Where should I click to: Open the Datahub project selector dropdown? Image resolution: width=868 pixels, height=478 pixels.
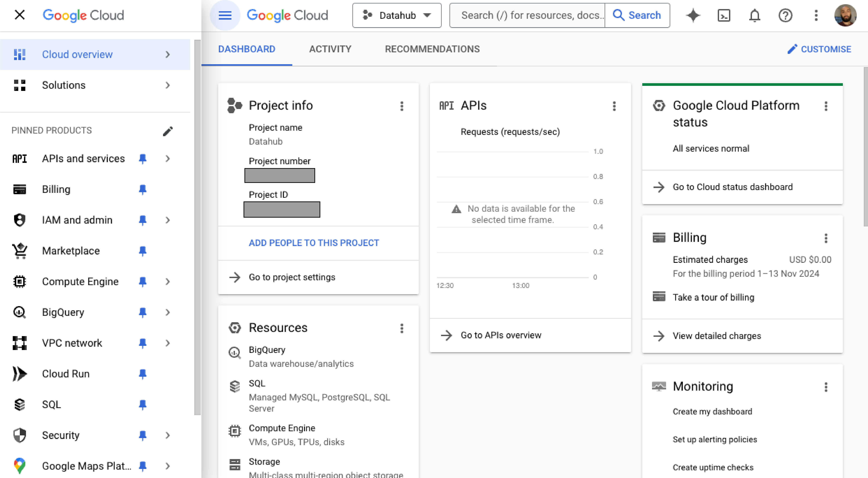(x=397, y=15)
